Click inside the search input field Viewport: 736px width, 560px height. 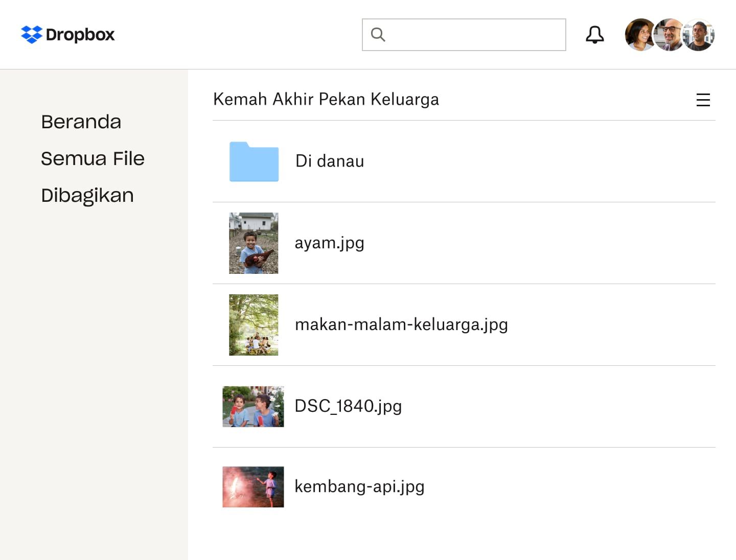(x=464, y=34)
